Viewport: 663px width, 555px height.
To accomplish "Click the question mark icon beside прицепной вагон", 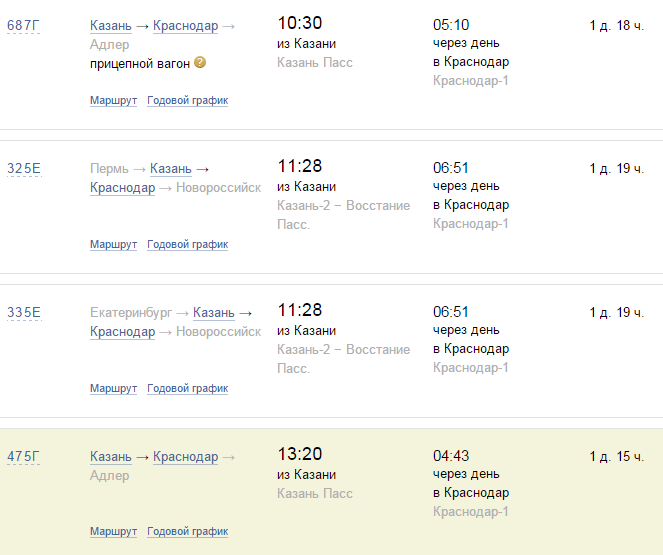I will [x=200, y=63].
